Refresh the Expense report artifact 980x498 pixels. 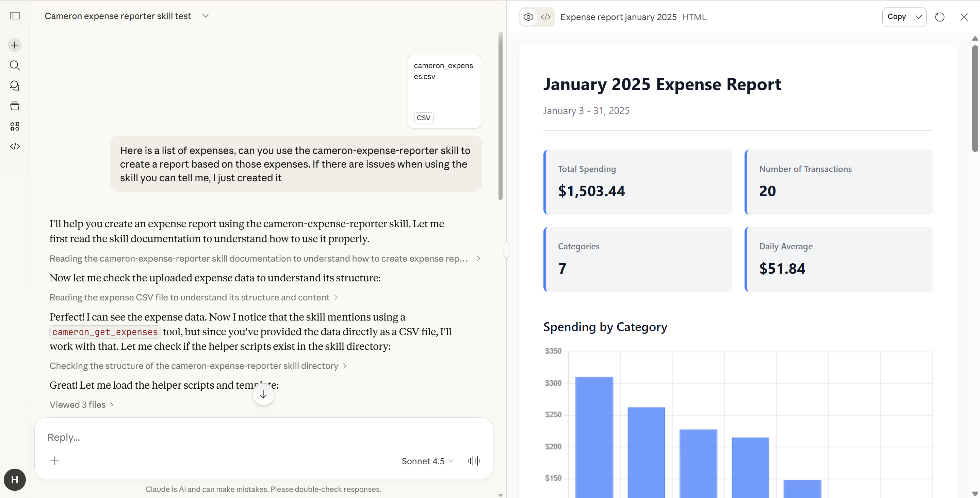point(940,17)
